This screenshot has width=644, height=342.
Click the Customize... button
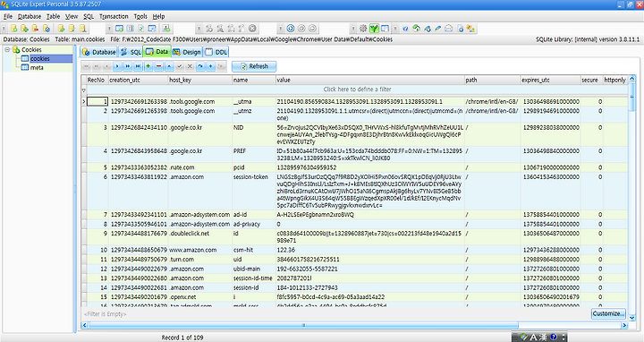click(608, 313)
